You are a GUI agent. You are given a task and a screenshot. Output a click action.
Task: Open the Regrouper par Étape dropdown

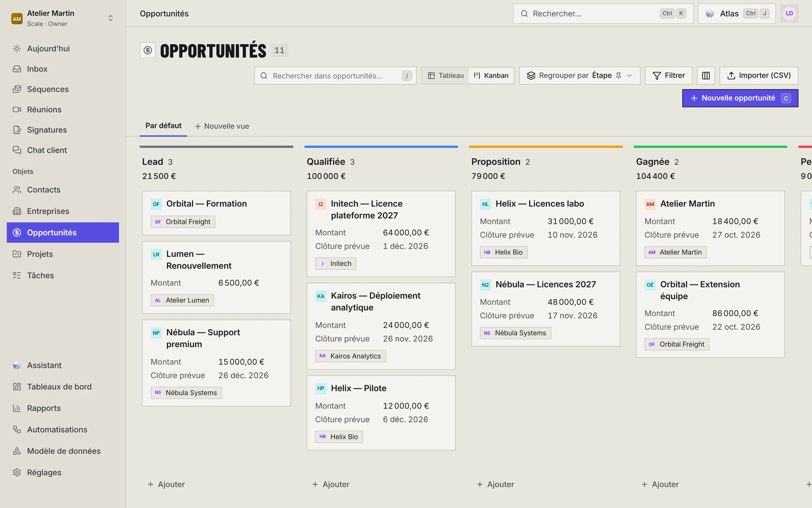[x=579, y=76]
